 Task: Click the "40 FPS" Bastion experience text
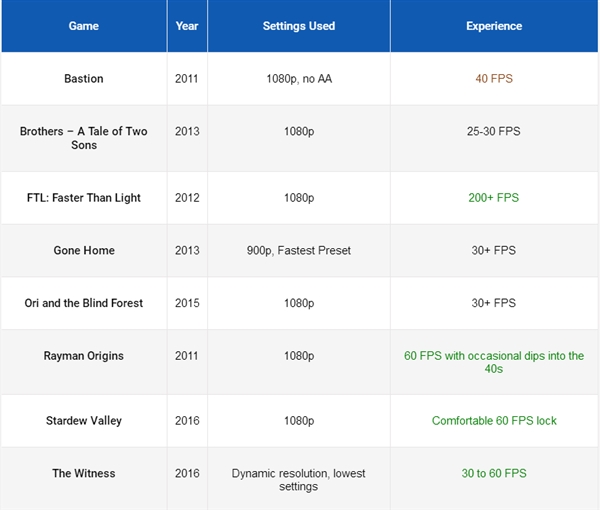click(x=494, y=79)
